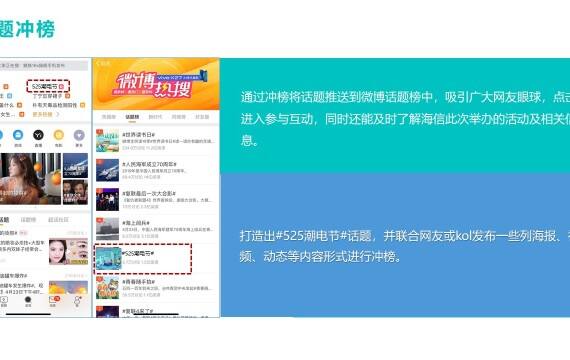
Task: Tap the blue circle shortcut icon
Action: click(18, 135)
